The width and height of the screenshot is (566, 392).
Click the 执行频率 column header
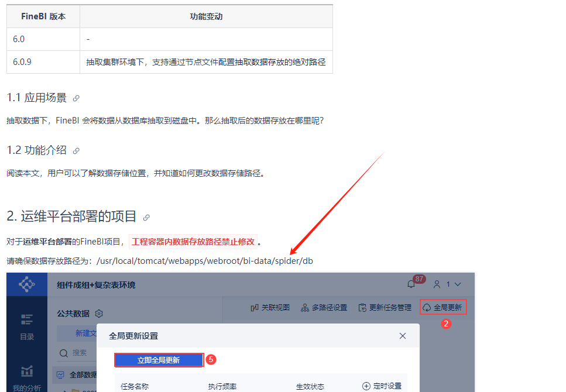[222, 387]
